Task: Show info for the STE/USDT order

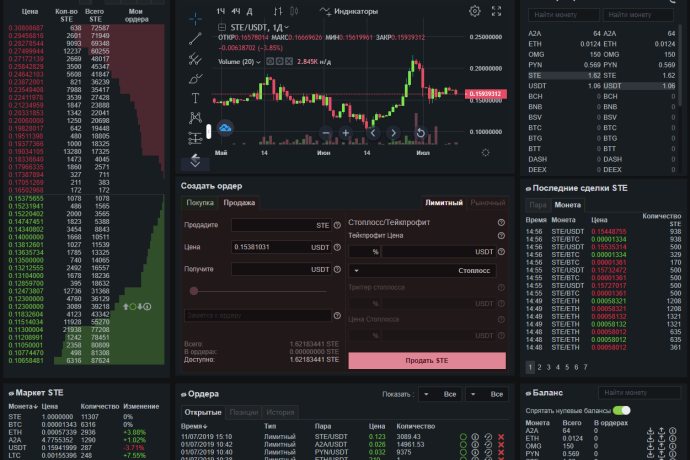Action: click(x=475, y=437)
